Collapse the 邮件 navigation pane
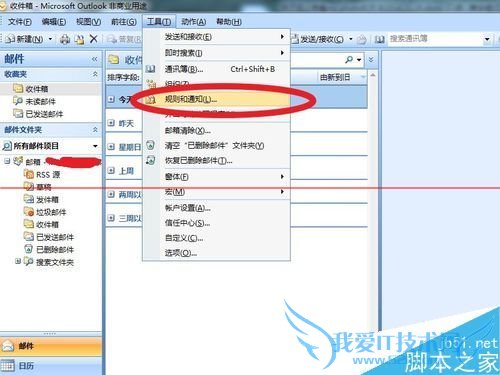The image size is (500, 375). tap(95, 59)
